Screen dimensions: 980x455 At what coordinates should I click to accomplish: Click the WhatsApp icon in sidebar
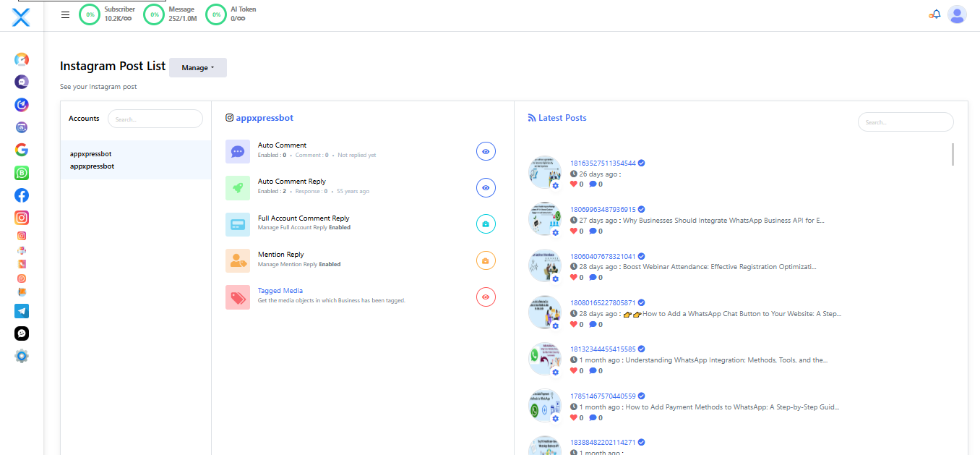22,173
